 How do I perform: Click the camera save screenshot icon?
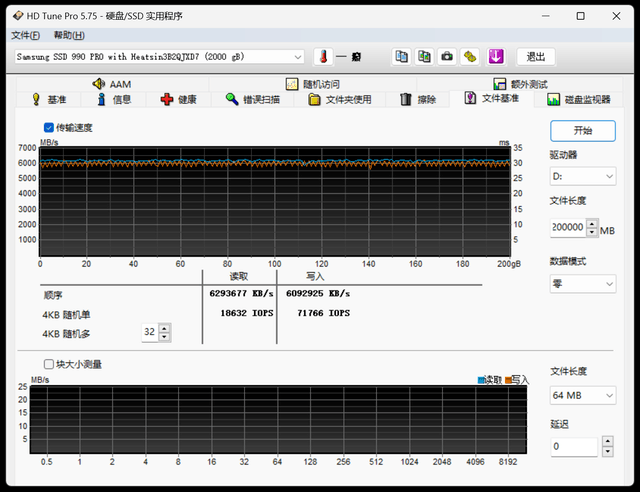447,57
